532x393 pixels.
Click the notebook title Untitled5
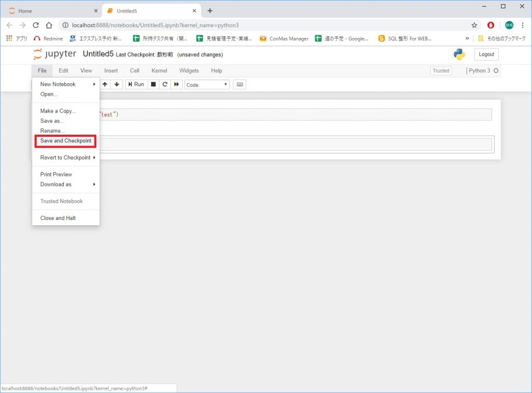pyautogui.click(x=98, y=54)
